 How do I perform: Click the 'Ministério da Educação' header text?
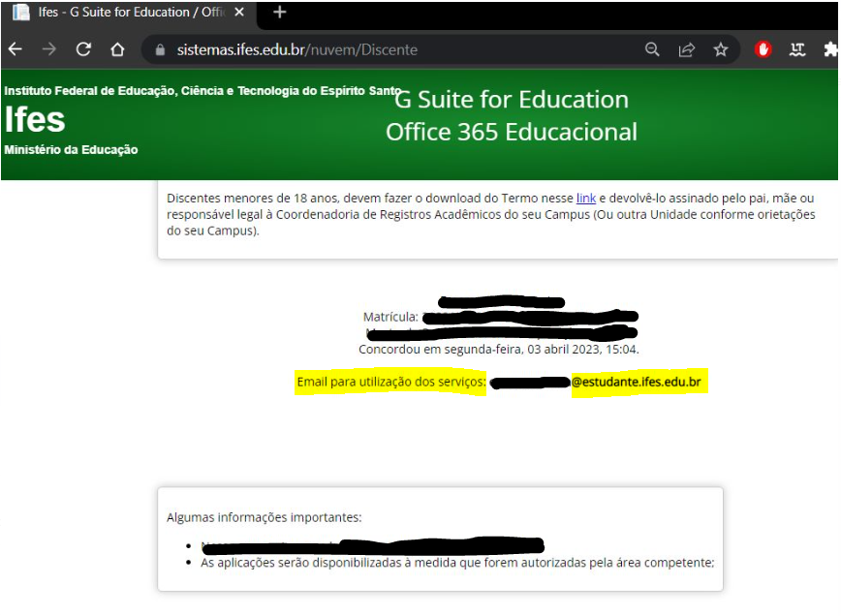(71, 150)
